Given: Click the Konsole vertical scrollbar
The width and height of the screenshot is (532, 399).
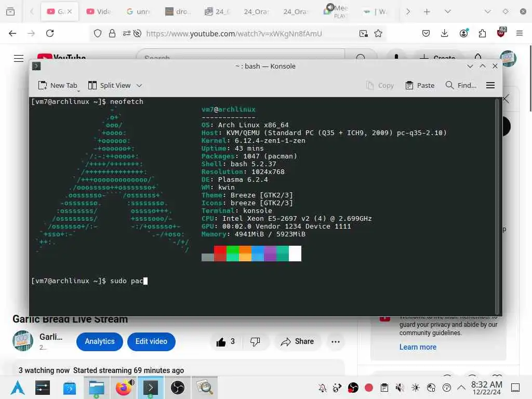Looking at the screenshot, I should pyautogui.click(x=497, y=206).
